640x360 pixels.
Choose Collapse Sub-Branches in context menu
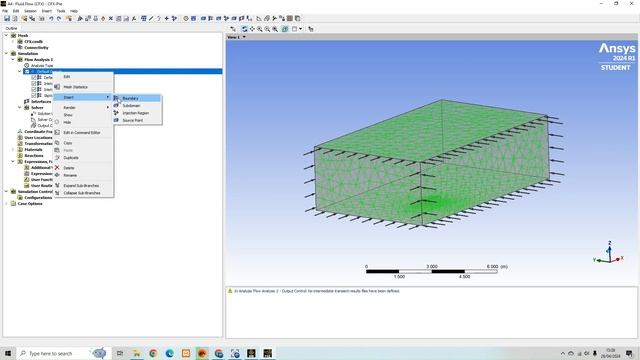[x=83, y=193]
